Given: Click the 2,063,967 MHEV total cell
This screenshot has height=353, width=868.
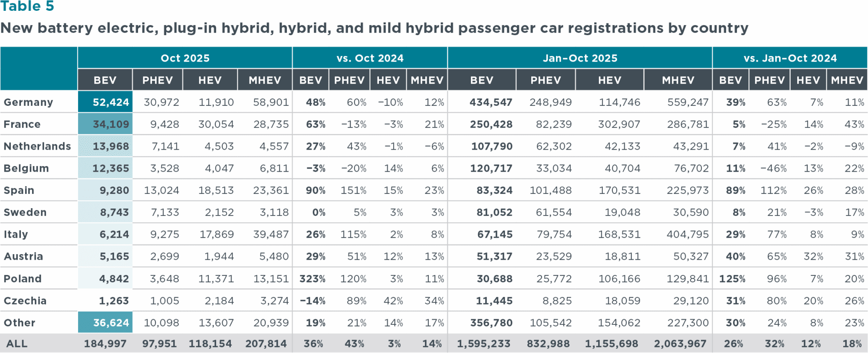Looking at the screenshot, I should click(x=680, y=344).
